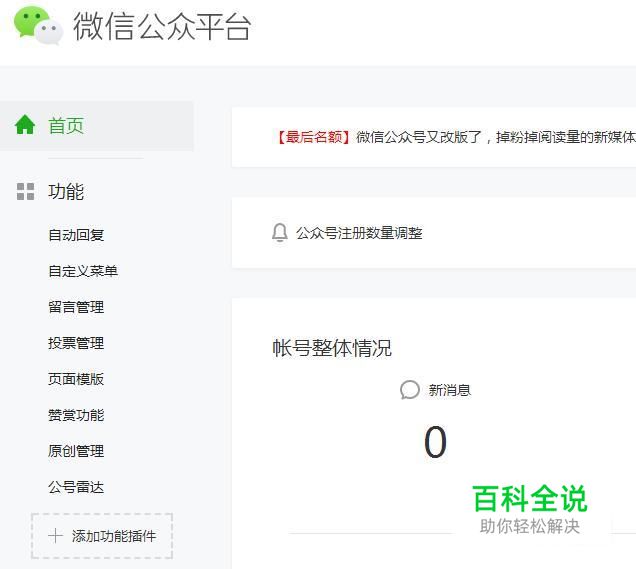Click the 新消息 label

450,390
